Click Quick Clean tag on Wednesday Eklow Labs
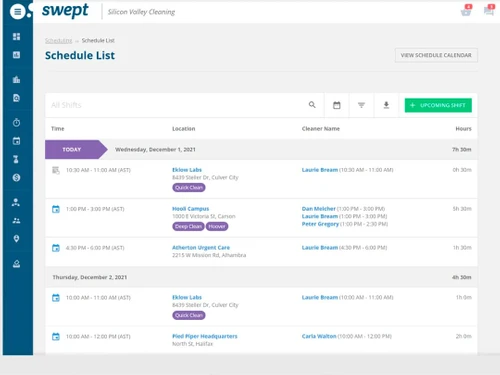500x375 pixels. [189, 188]
